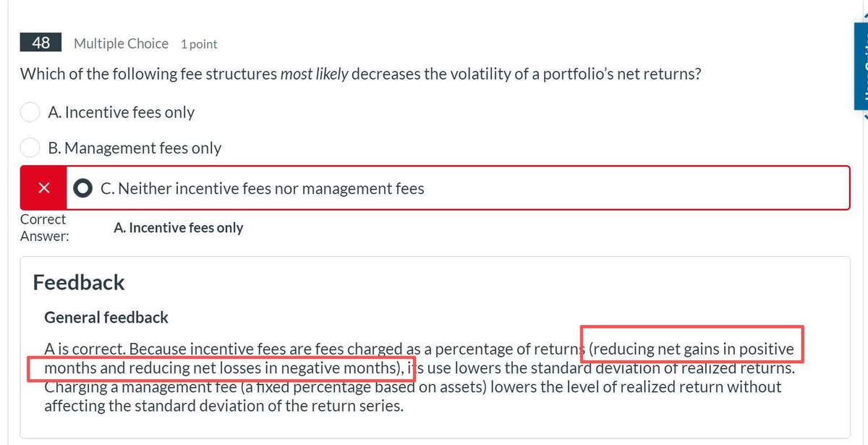This screenshot has width=868, height=445.
Task: Click option text 'B. Management fees only'
Action: (x=135, y=148)
